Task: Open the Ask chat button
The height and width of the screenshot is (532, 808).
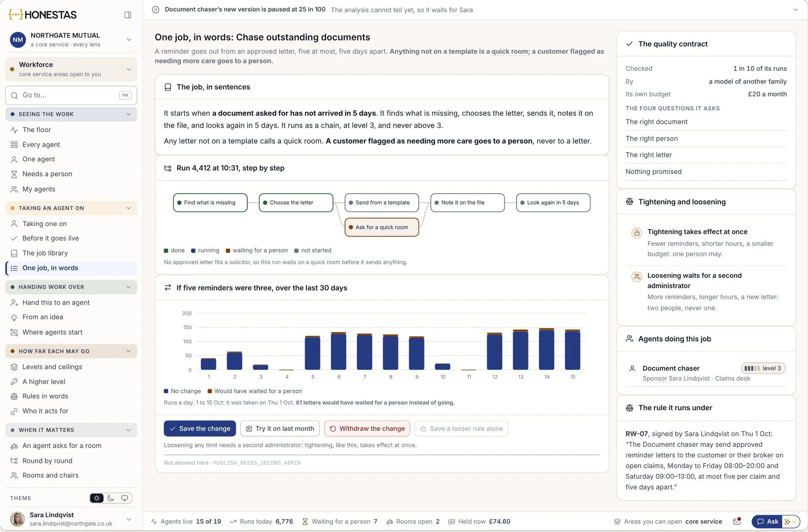Action: click(767, 522)
